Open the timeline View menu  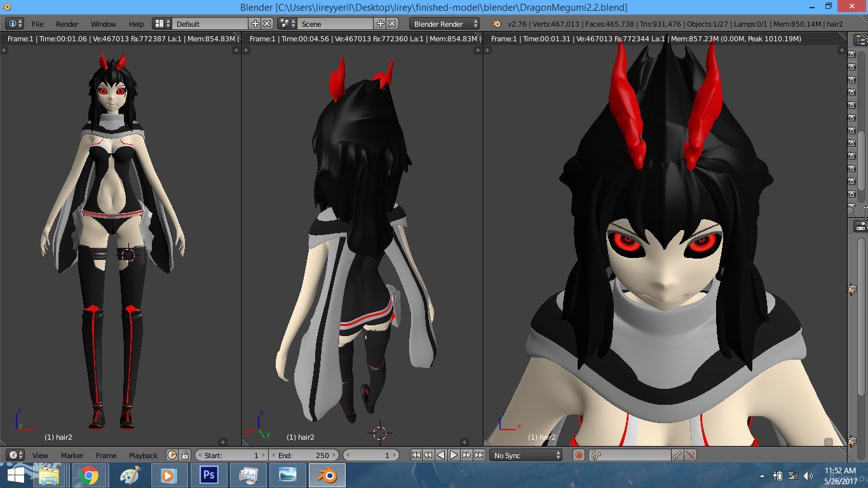40,455
